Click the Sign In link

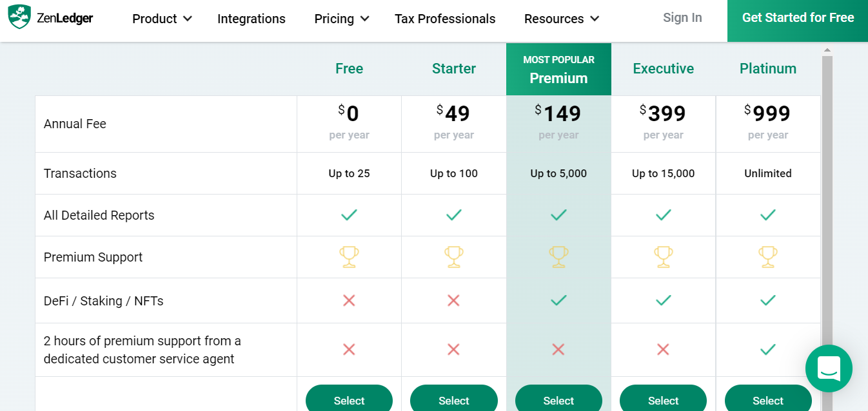(682, 17)
